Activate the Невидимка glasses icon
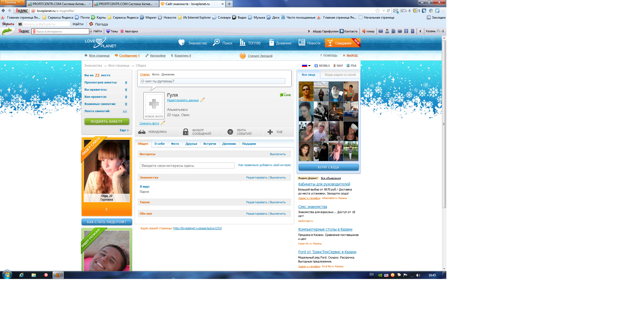This screenshot has width=644, height=322. tap(142, 132)
